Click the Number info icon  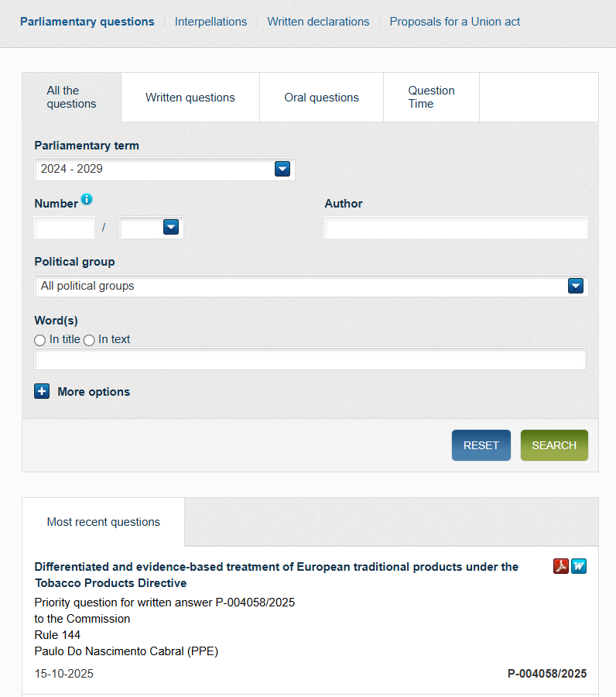(87, 200)
